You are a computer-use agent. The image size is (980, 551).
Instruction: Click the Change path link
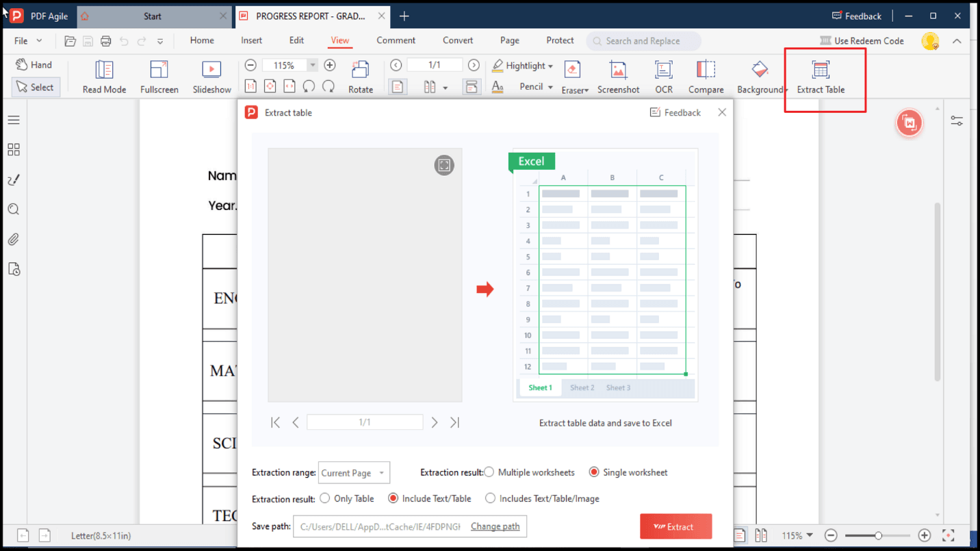click(495, 526)
